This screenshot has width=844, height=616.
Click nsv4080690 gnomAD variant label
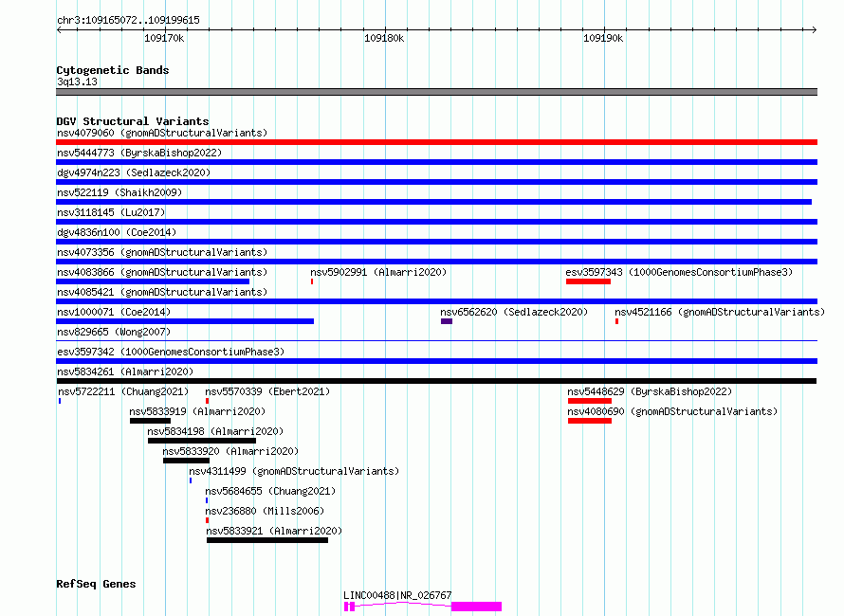click(672, 411)
